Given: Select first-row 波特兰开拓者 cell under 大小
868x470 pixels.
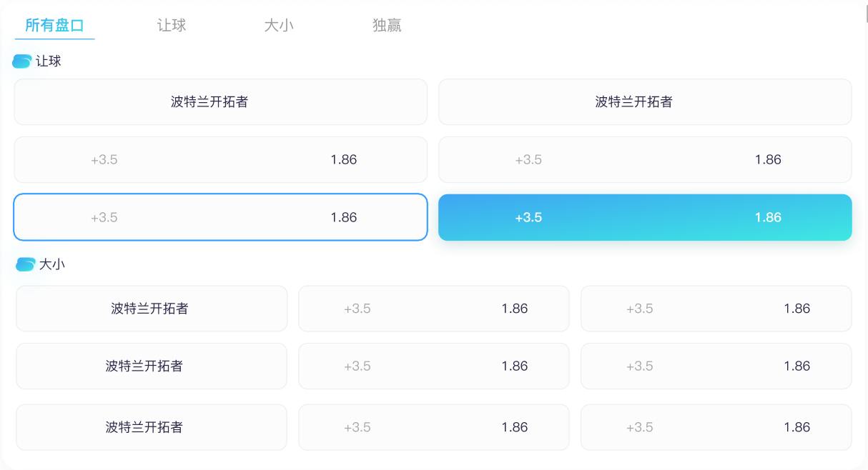Looking at the screenshot, I should (152, 309).
